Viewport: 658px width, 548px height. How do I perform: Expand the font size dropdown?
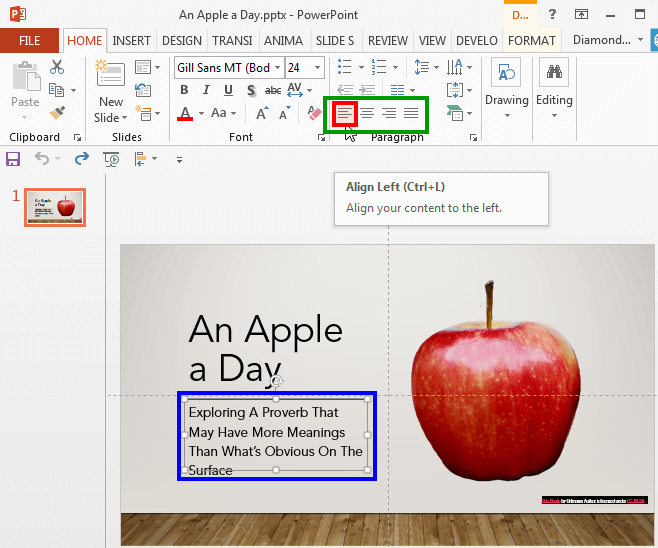(x=317, y=68)
